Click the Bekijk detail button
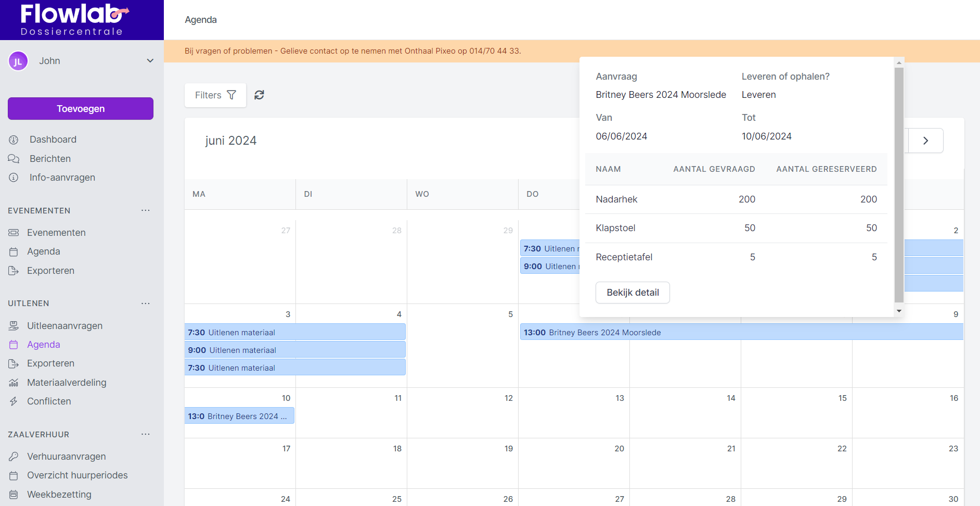The image size is (980, 506). click(633, 293)
